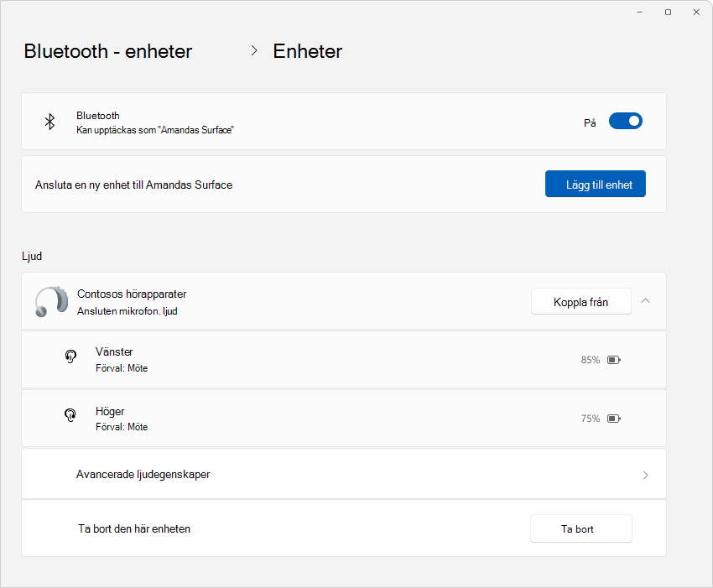Image resolution: width=713 pixels, height=588 pixels.
Task: Click the Contoso hearing aids device icon
Action: tap(51, 301)
